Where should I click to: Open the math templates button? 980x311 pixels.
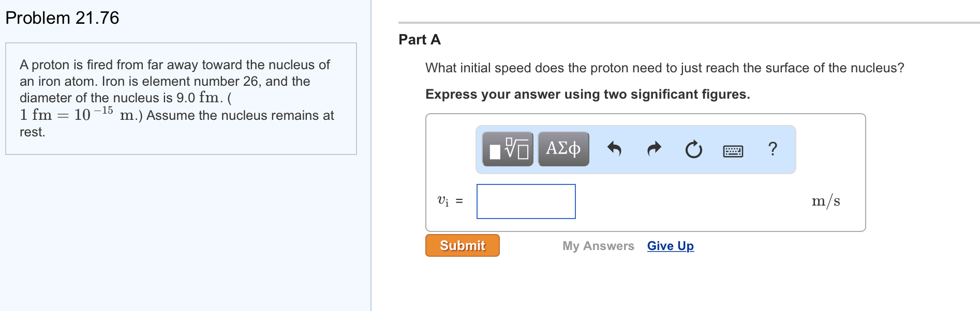coord(508,149)
